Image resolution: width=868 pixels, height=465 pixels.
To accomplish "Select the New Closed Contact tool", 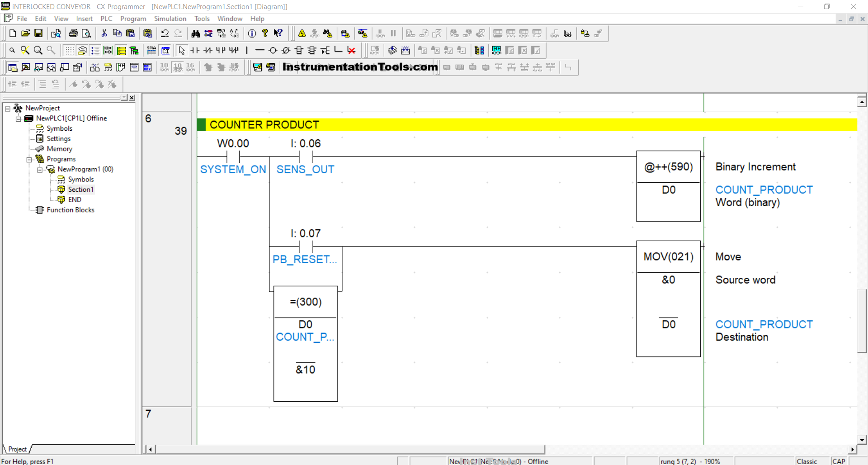I will [x=208, y=50].
